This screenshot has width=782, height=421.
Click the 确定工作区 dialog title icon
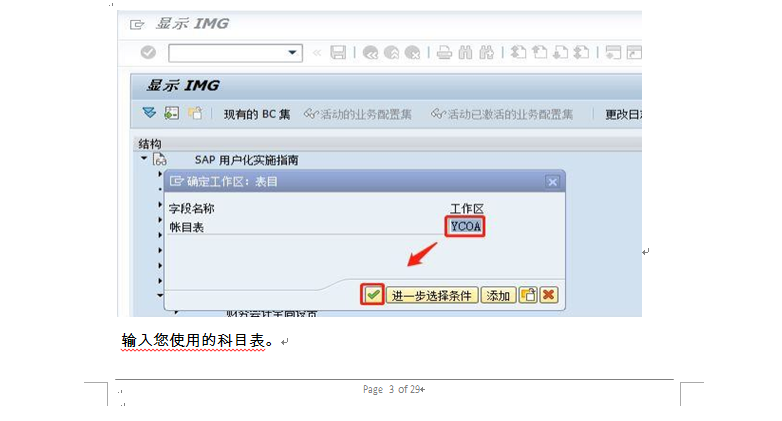[x=177, y=181]
